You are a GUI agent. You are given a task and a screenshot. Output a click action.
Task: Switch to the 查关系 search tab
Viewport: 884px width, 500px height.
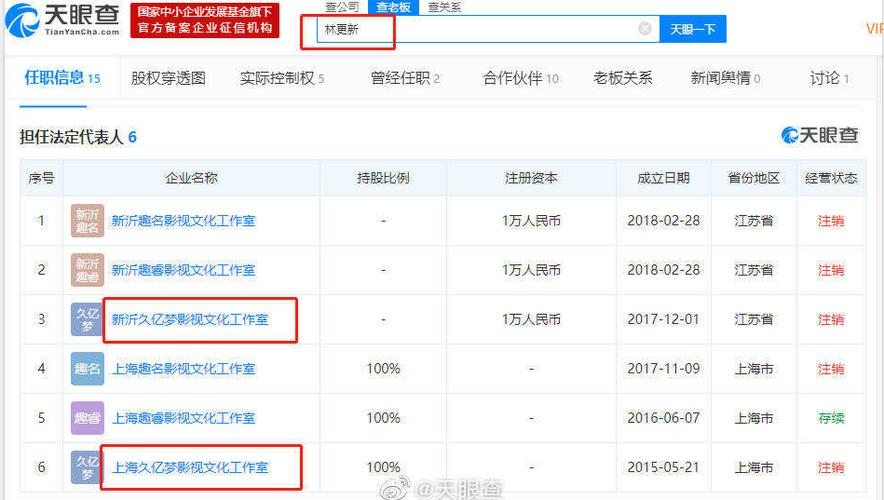pos(445,7)
